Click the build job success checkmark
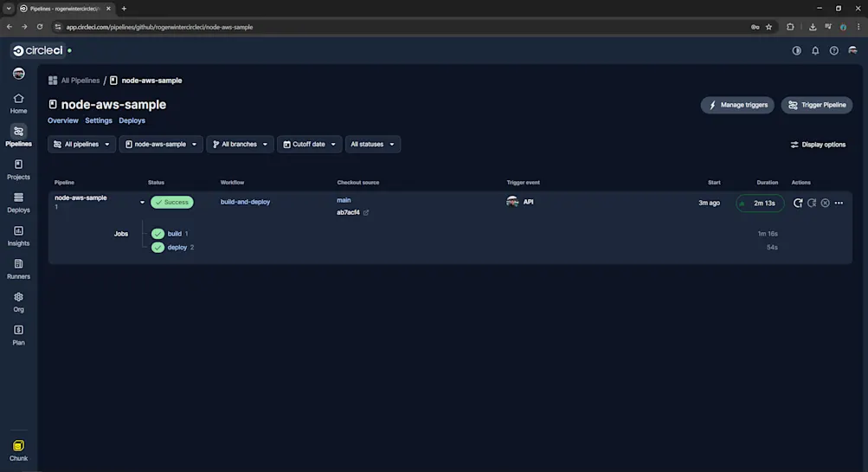 [x=158, y=234]
